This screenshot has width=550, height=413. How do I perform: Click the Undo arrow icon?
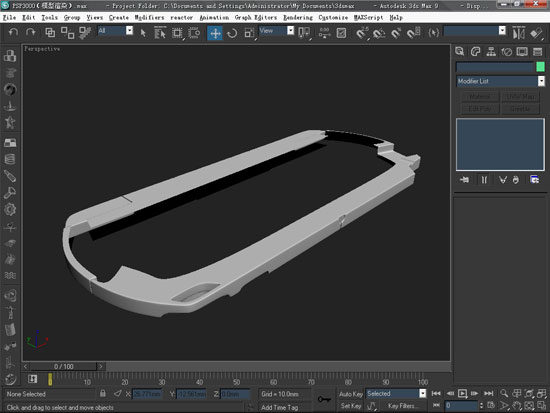13,33
